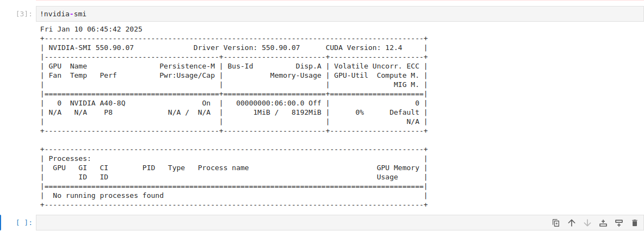Viewport: 644px width, 237px height.
Task: Insert a new cell below
Action: click(x=618, y=223)
